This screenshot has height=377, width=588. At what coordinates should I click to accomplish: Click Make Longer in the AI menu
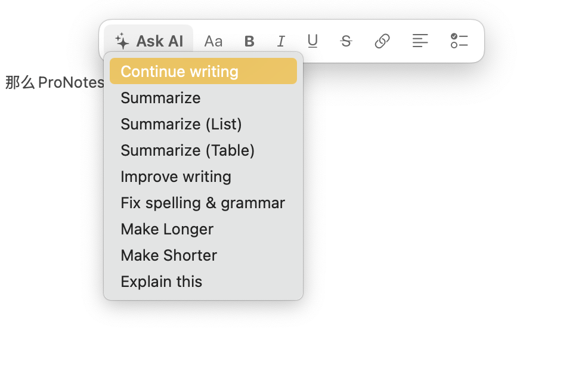point(167,229)
